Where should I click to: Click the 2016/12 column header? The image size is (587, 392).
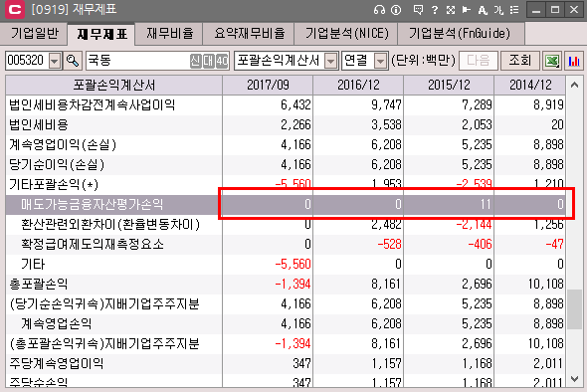click(358, 85)
